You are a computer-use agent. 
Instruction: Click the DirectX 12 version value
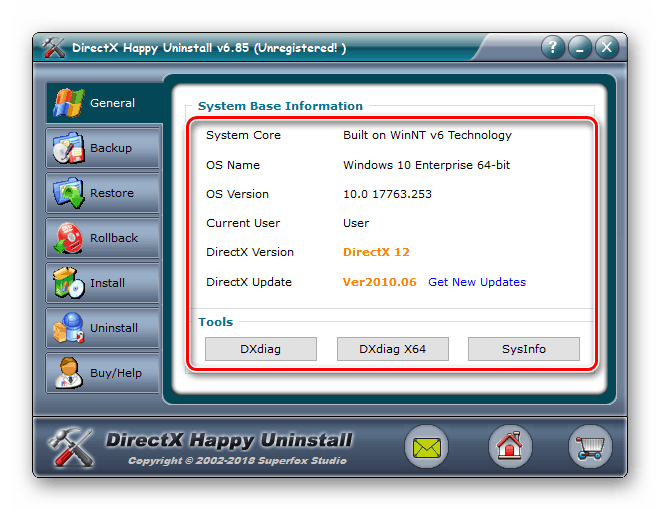click(376, 252)
